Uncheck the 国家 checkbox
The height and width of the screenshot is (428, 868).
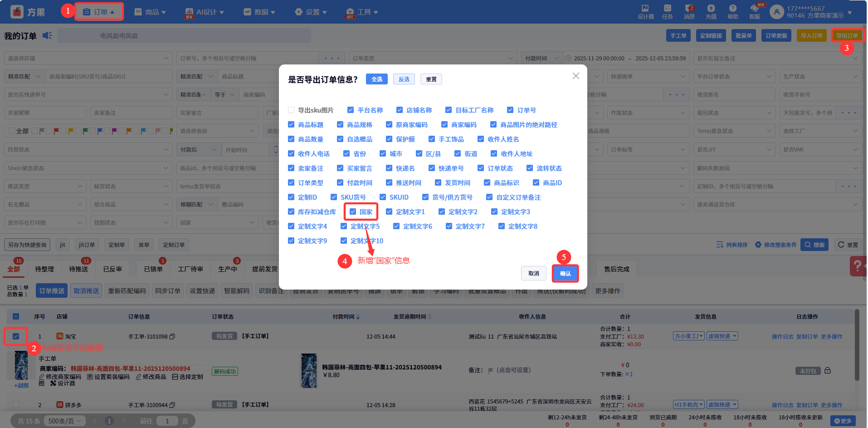[x=353, y=212]
